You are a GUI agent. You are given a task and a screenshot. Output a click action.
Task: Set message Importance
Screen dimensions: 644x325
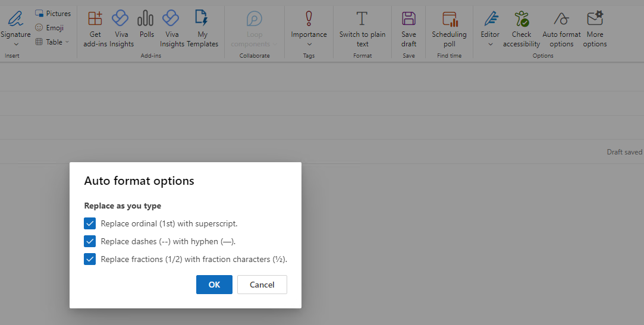coord(309,24)
